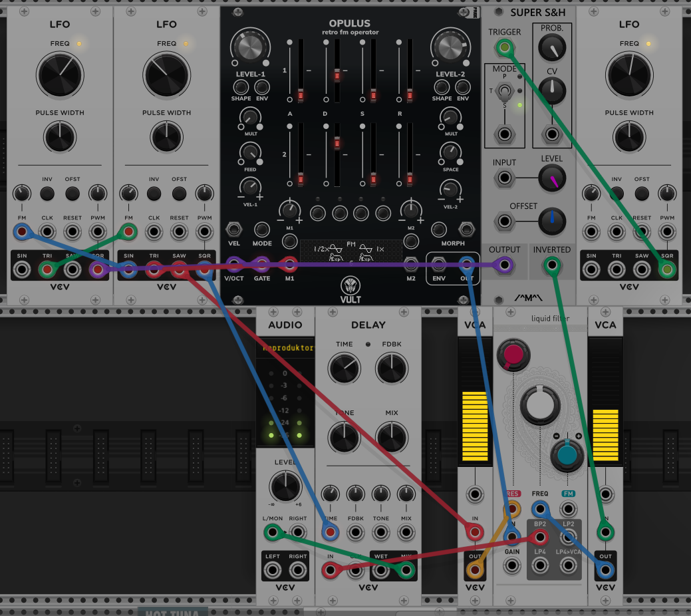691x616 pixels.
Task: Click the CLK input jack on leftmost LFO
Action: coord(47,231)
